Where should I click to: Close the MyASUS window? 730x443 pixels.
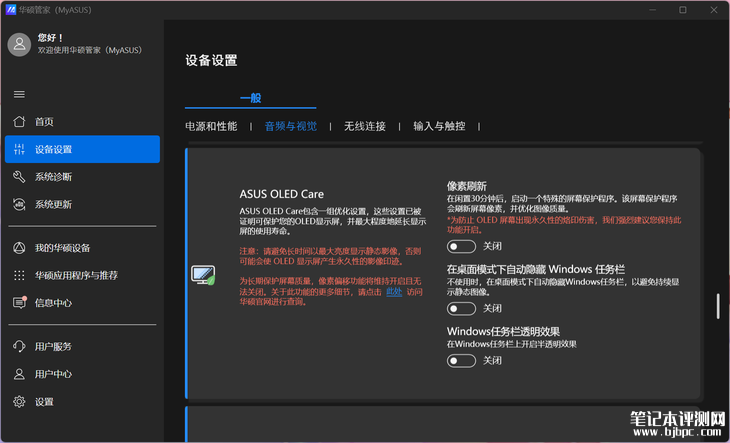(714, 10)
